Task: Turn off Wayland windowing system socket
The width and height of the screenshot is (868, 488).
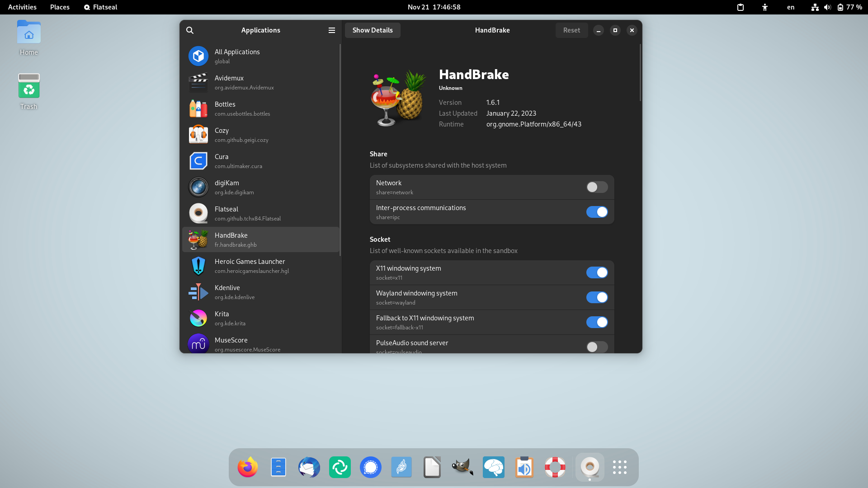Action: coord(597,297)
